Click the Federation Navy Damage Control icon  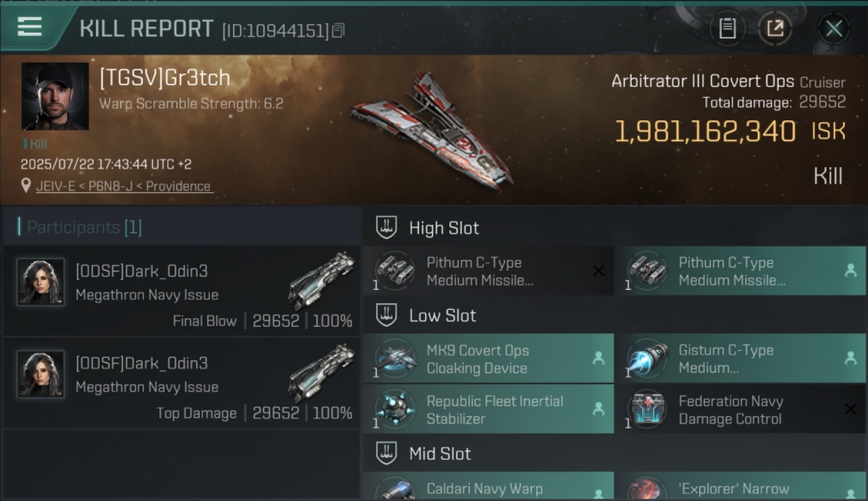pyautogui.click(x=647, y=409)
